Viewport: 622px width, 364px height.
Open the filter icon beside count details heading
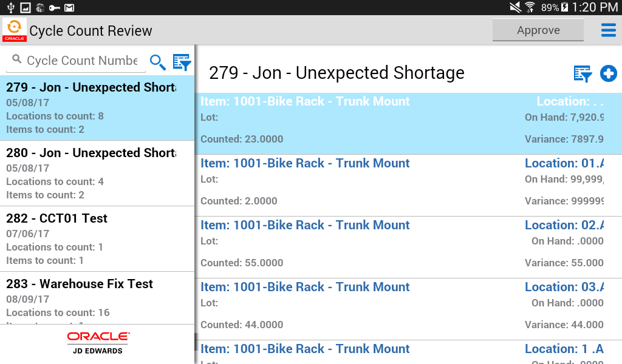583,73
